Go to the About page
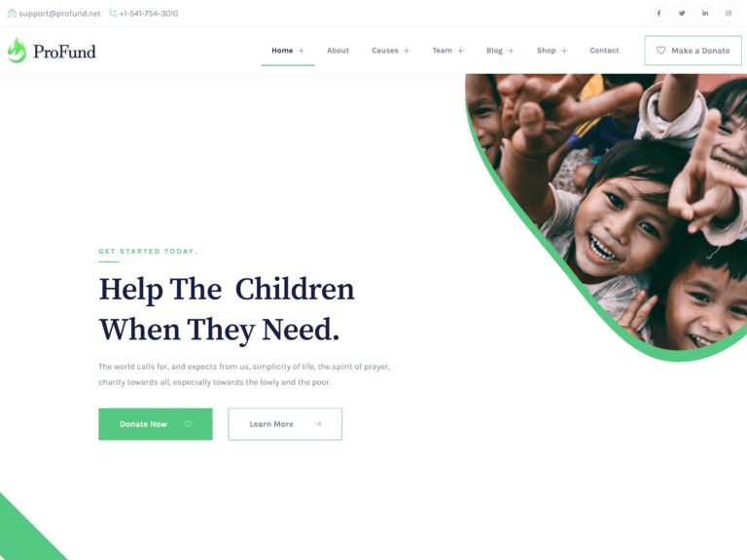The height and width of the screenshot is (560, 747). [338, 51]
